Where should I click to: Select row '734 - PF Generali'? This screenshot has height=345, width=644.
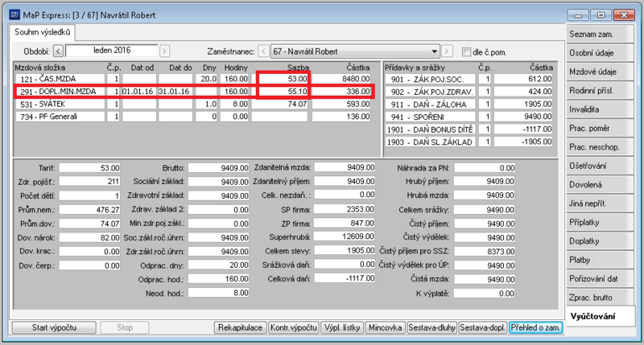point(193,117)
